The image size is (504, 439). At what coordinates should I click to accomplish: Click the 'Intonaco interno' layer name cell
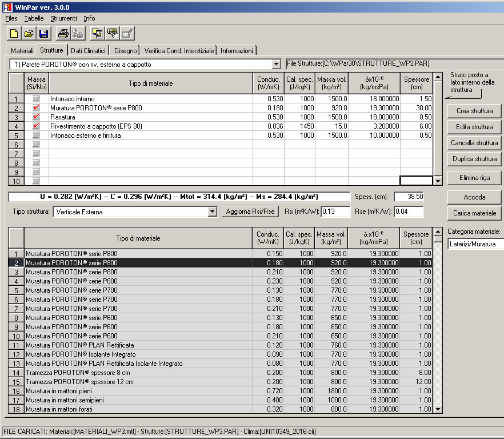click(x=151, y=99)
